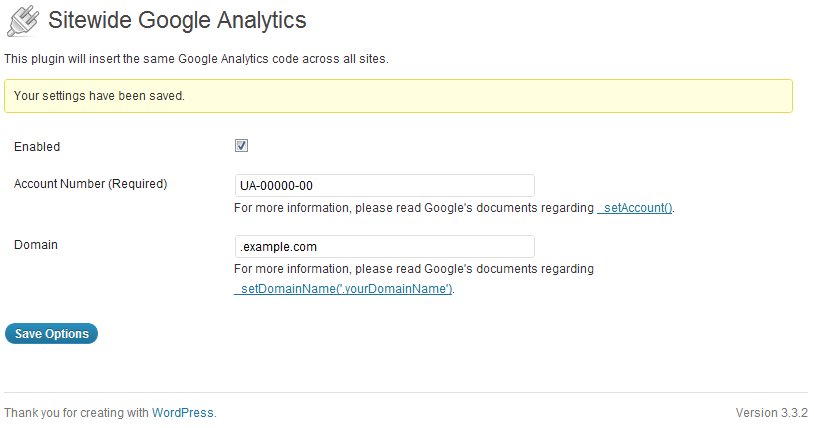Click the Enabled label text
Image resolution: width=814 pixels, height=428 pixels.
(x=37, y=147)
